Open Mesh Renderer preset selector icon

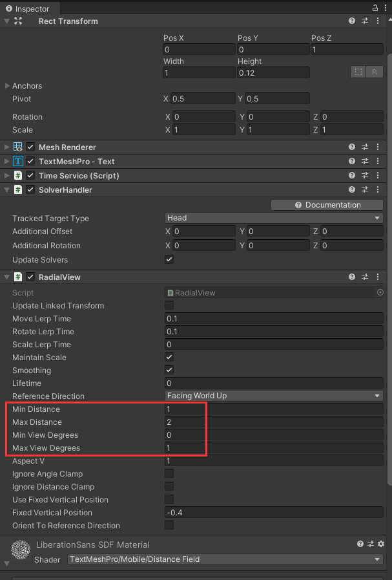[x=365, y=147]
